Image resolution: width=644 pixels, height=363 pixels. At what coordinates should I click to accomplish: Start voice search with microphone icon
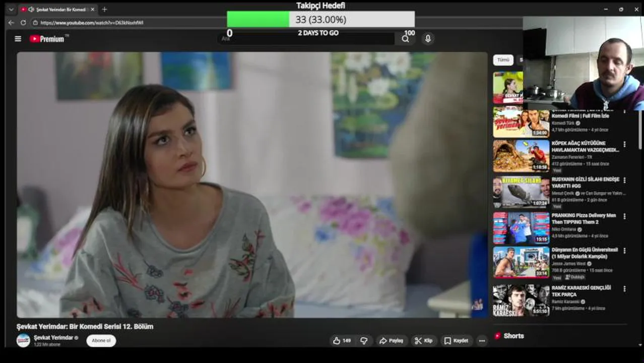[428, 39]
